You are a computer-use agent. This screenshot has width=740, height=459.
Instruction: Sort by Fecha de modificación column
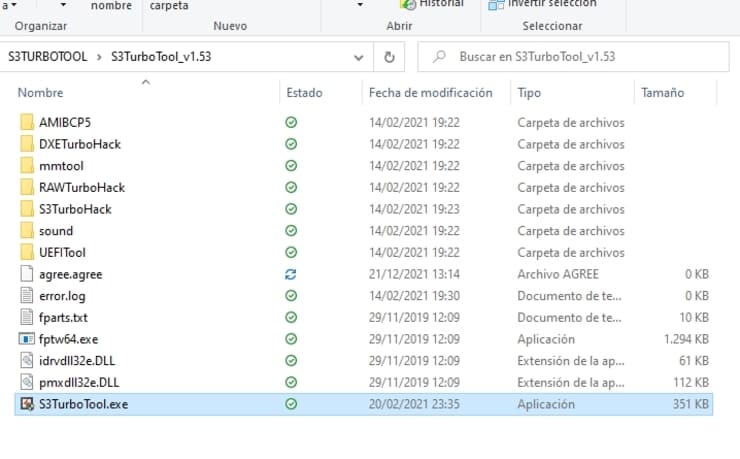pos(430,92)
